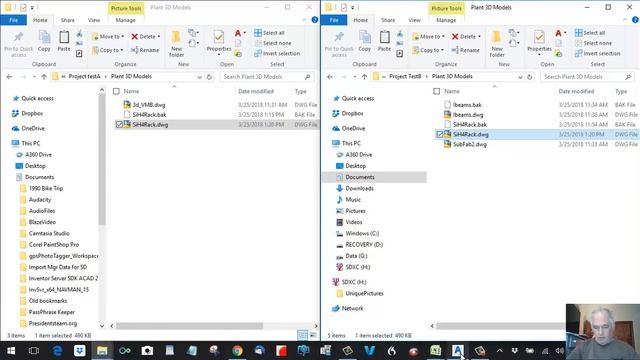Open View tab in right window
Viewport: 640px width, 360px height.
click(x=414, y=20)
